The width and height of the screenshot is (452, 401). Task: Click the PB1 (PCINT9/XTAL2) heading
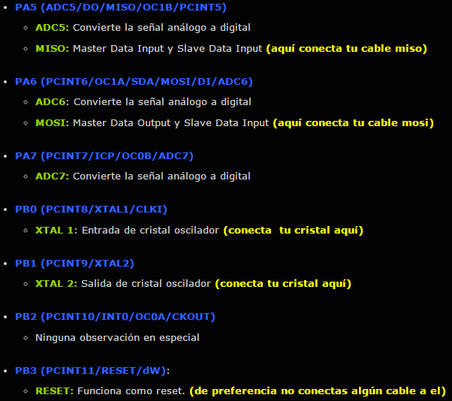click(x=75, y=264)
